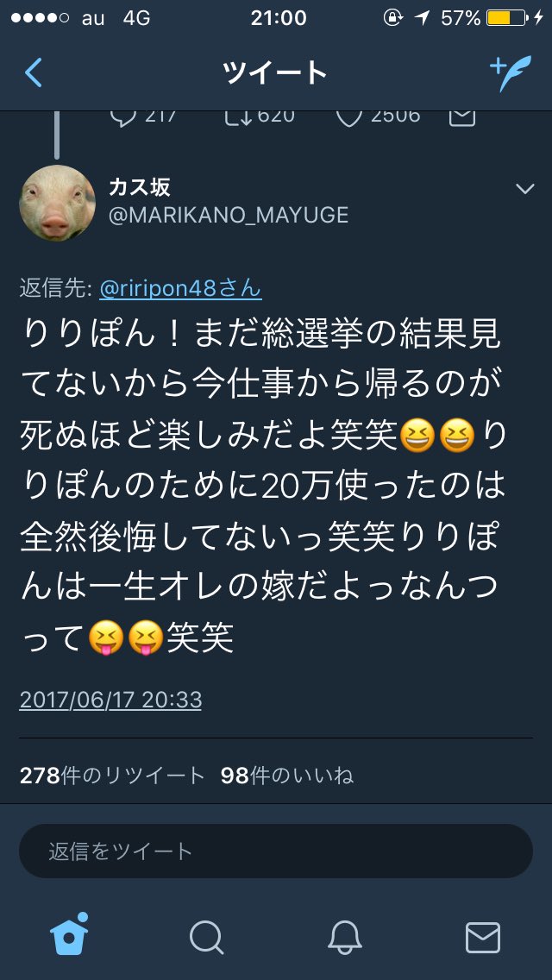View the 278 retweets list
The height and width of the screenshot is (980, 552).
click(112, 776)
